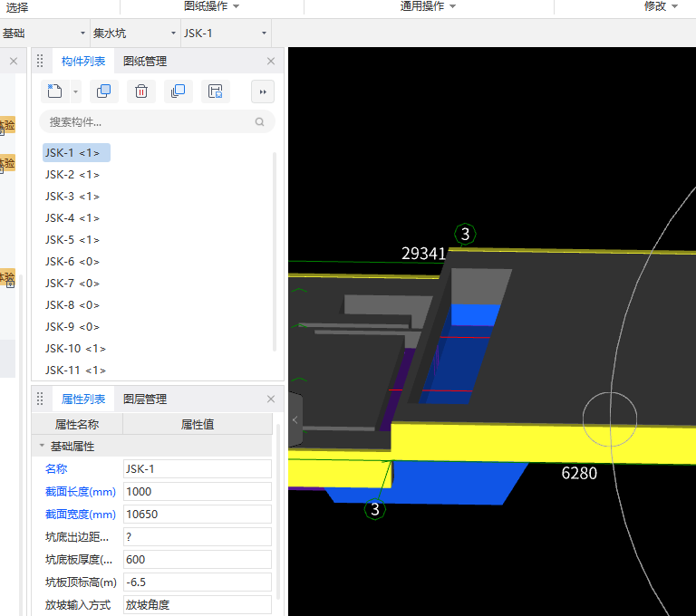
Task: Edit 坑板顶标高 value -6.5
Action: pyautogui.click(x=197, y=582)
